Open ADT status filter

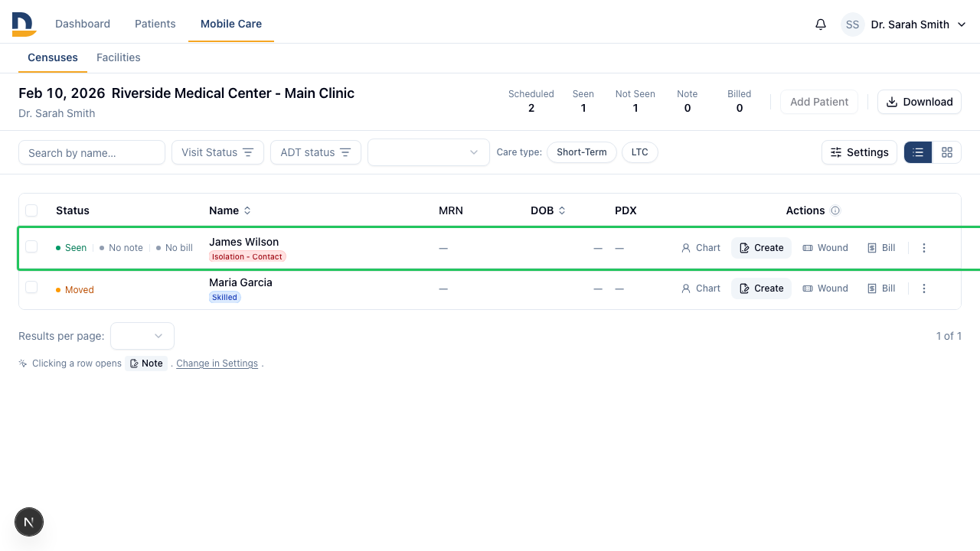tap(315, 152)
